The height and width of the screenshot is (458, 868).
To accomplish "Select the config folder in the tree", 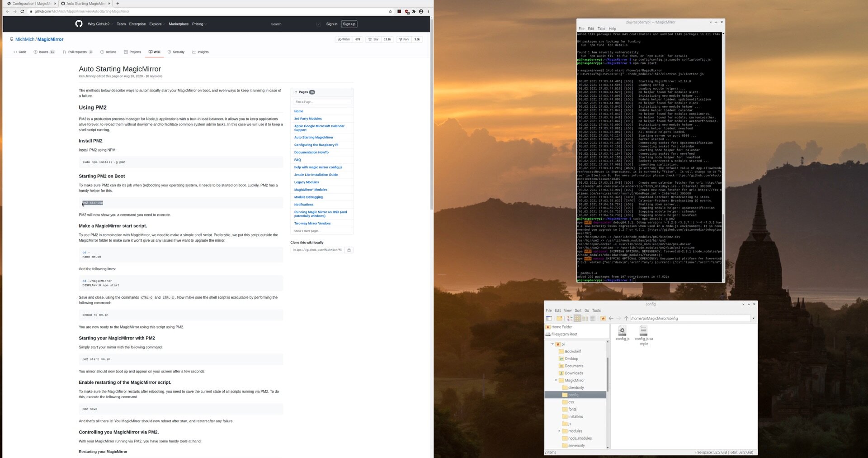I will click(x=576, y=395).
